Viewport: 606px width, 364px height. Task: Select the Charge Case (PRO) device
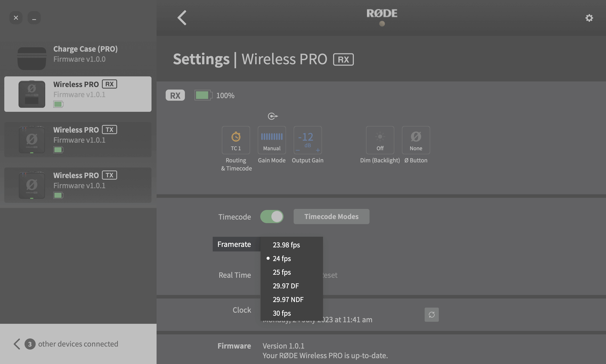point(78,58)
